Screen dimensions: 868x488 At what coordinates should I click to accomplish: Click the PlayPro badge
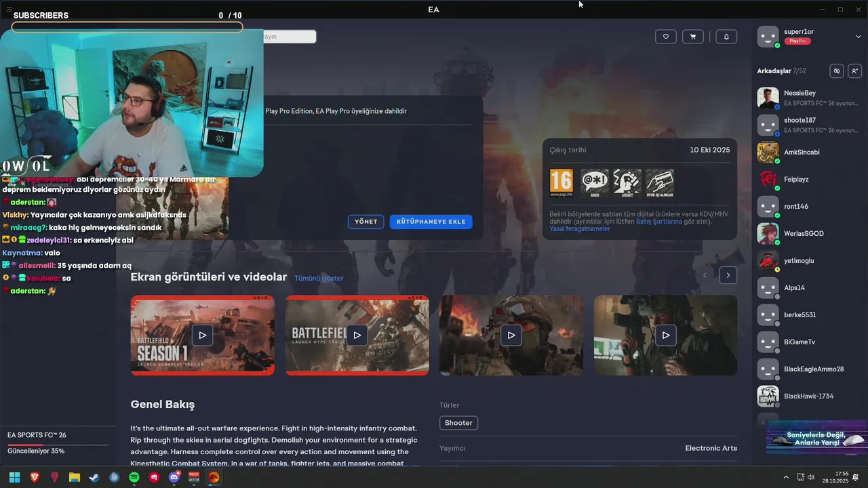tap(797, 41)
